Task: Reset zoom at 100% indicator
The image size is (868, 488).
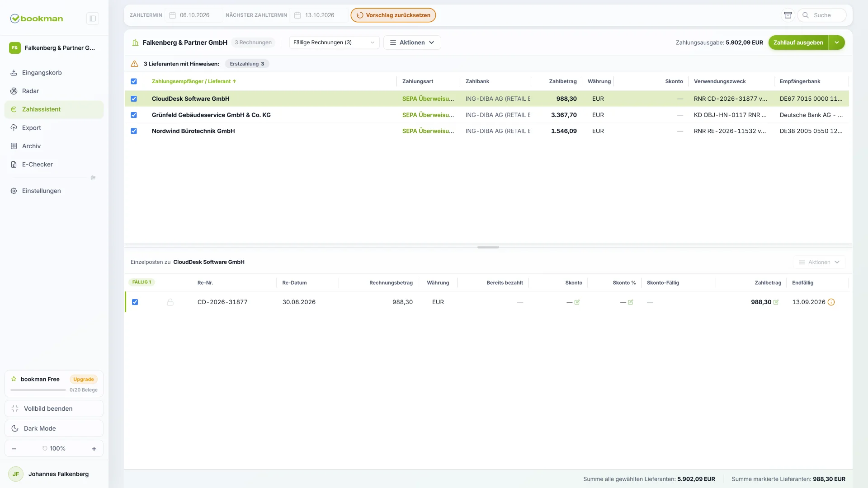Action: point(54,449)
